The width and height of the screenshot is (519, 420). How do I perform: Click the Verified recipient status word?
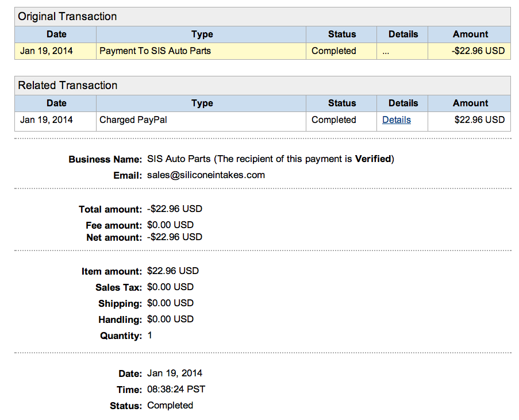(x=373, y=159)
